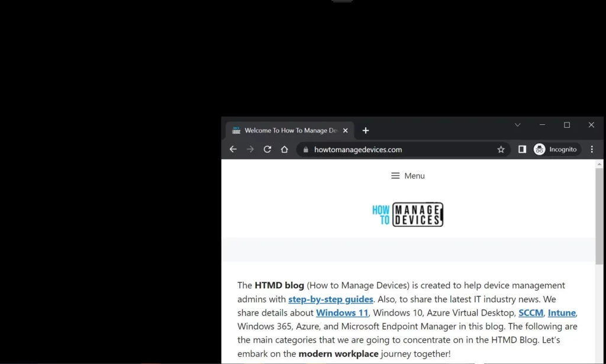Reload the current page
Image resolution: width=606 pixels, height=364 pixels.
[267, 149]
